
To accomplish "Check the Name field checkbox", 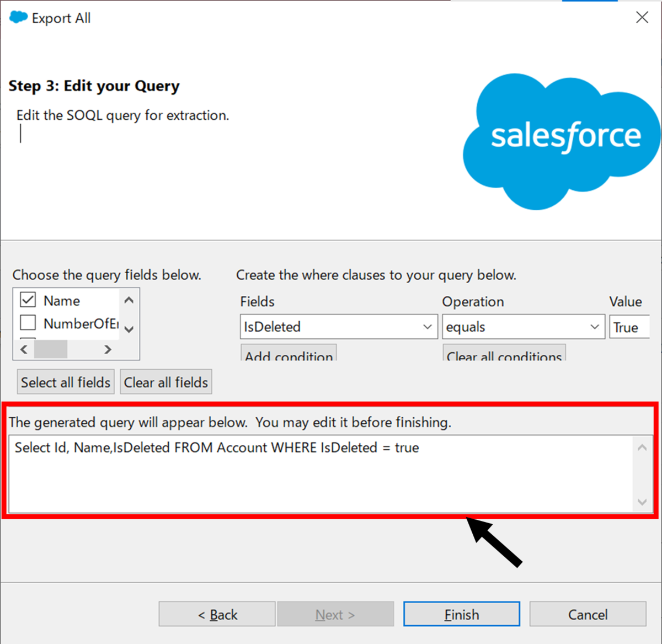I will click(x=28, y=300).
